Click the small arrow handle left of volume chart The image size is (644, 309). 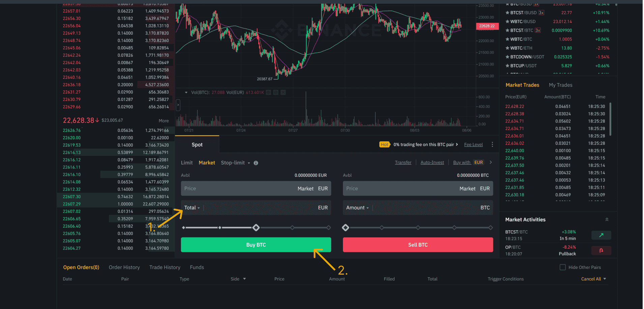(178, 105)
